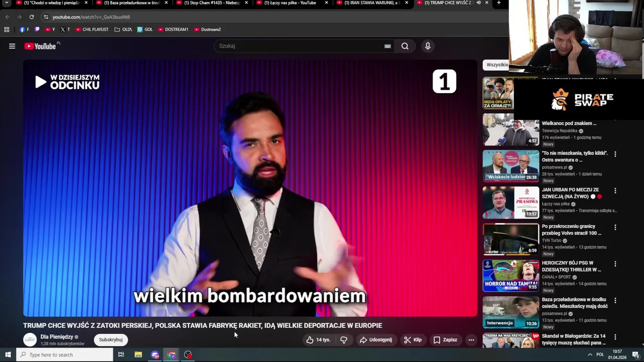
Task: Select the Wszystkie filter chip
Action: pyautogui.click(x=496, y=65)
